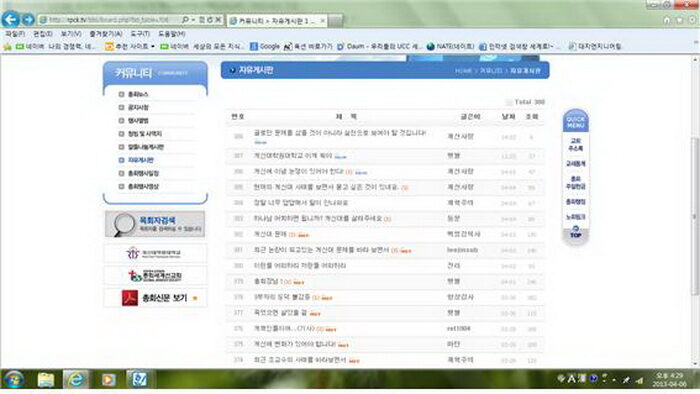Select 자유게시판 in the community sidebar
The height and width of the screenshot is (394, 700).
click(141, 160)
